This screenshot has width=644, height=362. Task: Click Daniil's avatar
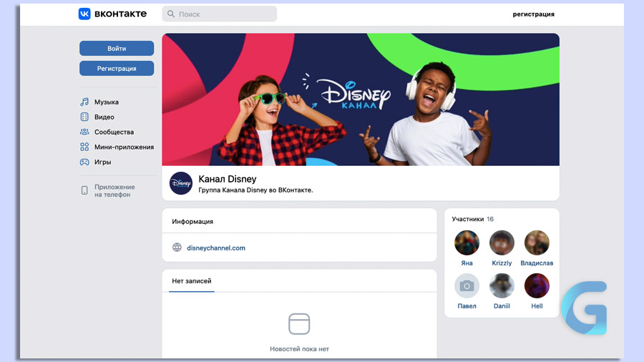[502, 285]
